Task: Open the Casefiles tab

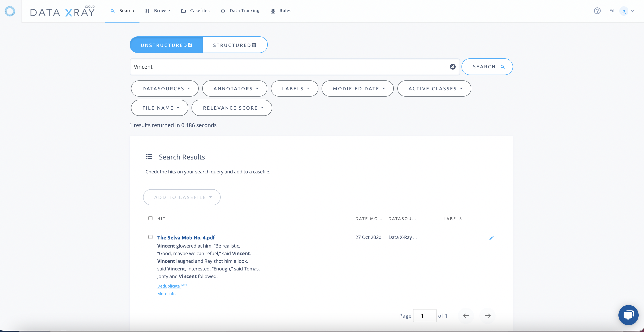Action: (195, 11)
